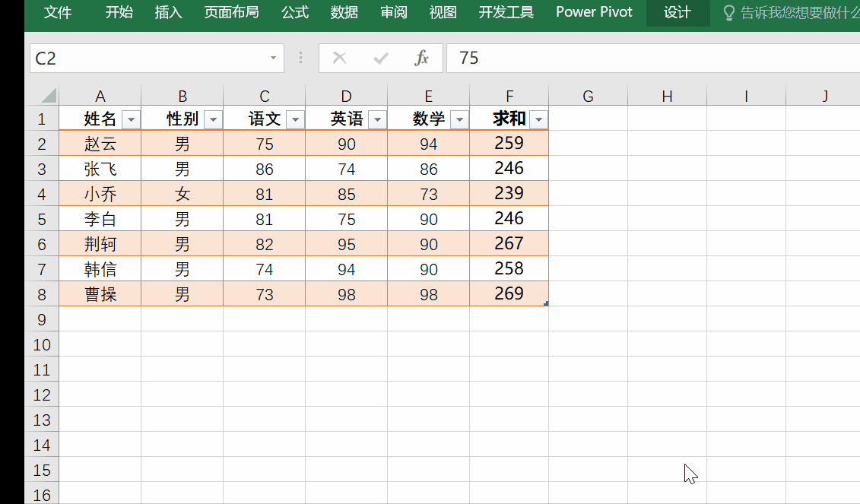Open the 姓名 column filter menu
The image size is (860, 504).
tap(130, 119)
